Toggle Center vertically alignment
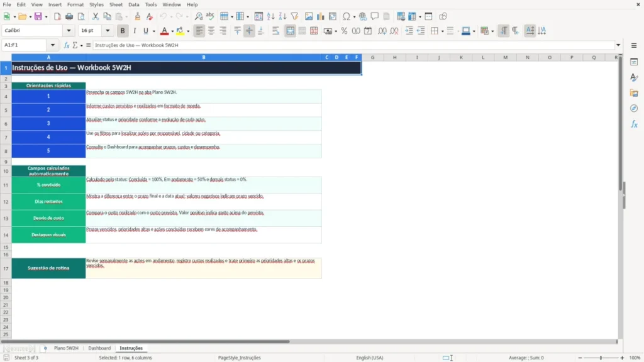Screen dimensions: 644x362 (249, 31)
